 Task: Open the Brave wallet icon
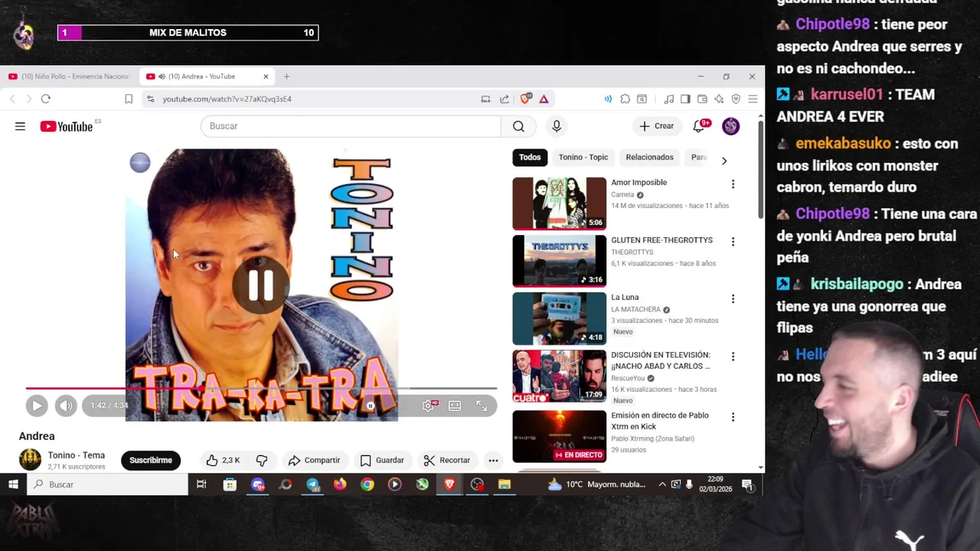(702, 99)
